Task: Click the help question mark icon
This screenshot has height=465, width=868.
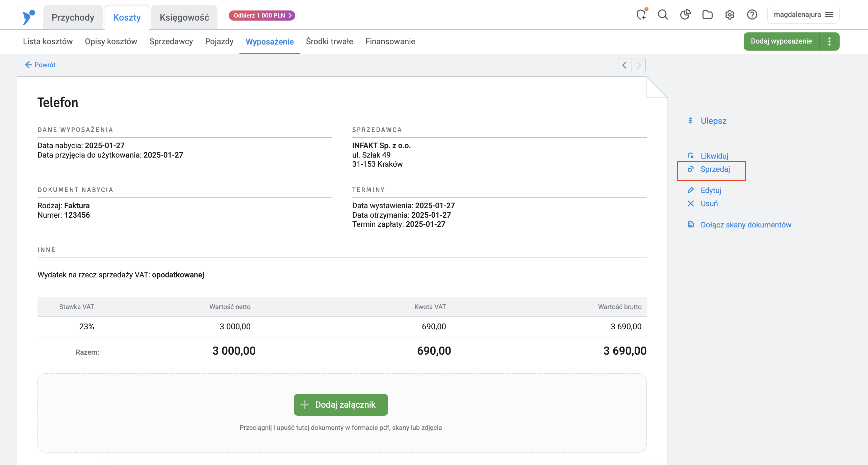Action: tap(752, 15)
